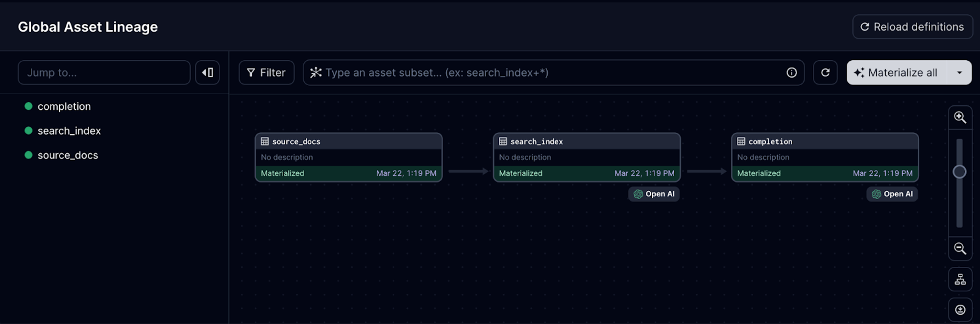This screenshot has width=980, height=324.
Task: Click the Open AI tag under completion node
Action: click(892, 194)
